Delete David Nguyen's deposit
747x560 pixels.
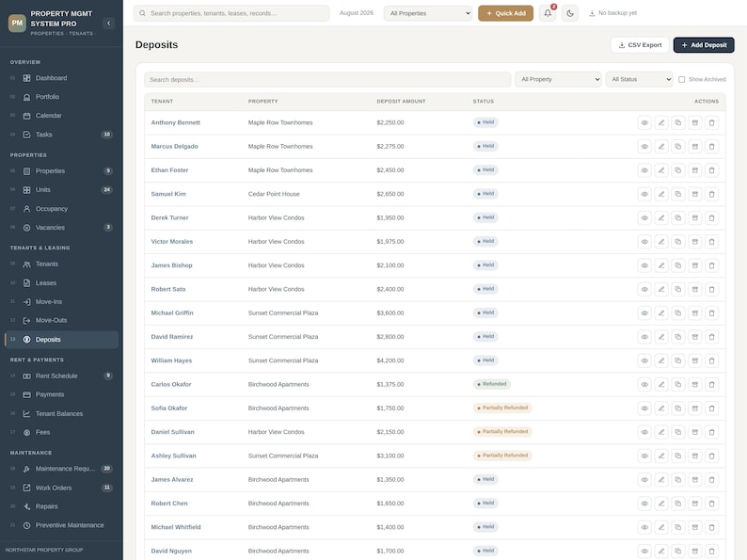pyautogui.click(x=712, y=551)
